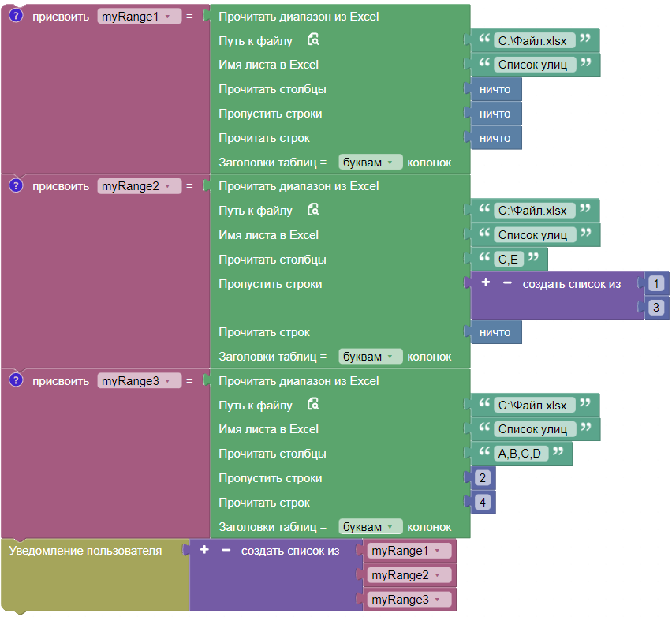672x617 pixels.
Task: Edit read rows number 4 in myRange3 block
Action: pyautogui.click(x=483, y=502)
